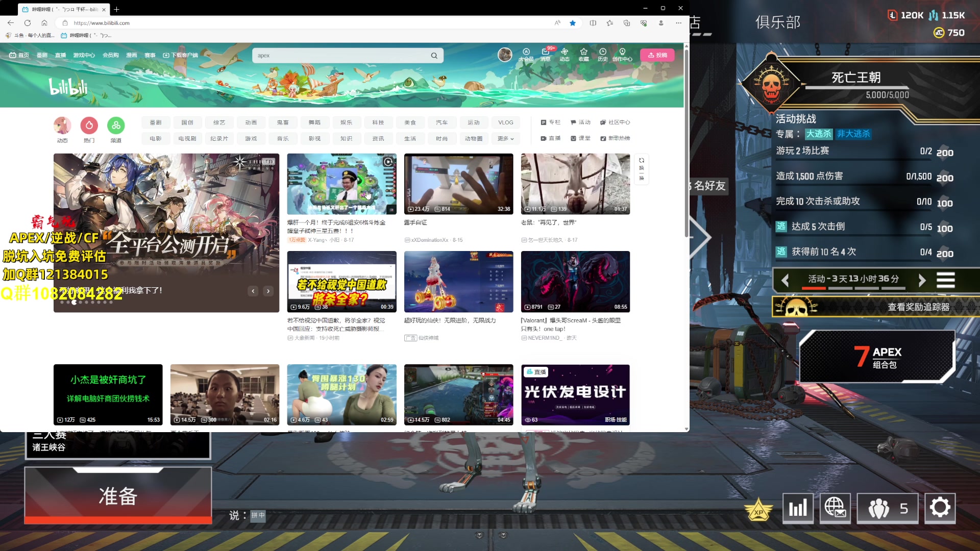Screen dimensions: 980x551
Task: Open the 露手自证 video thumbnail
Action: coord(458,184)
